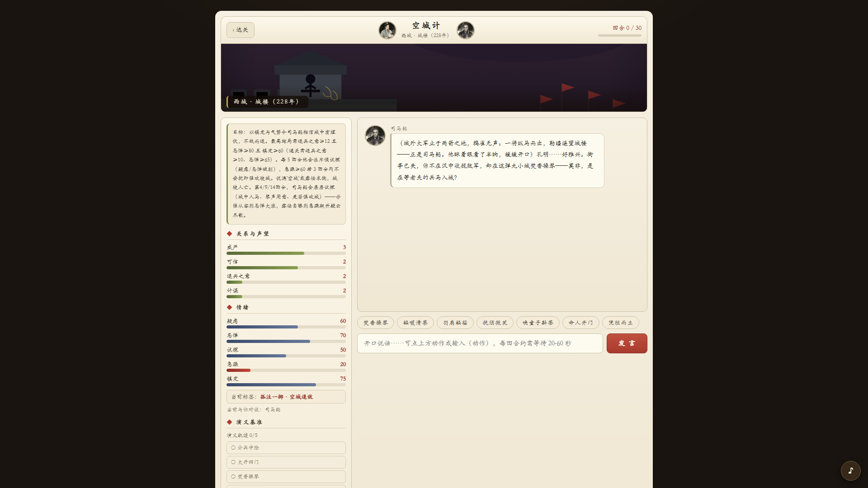This screenshot has height=488, width=868.
Task: Select the 分兵守险 milestone circle
Action: click(233, 448)
